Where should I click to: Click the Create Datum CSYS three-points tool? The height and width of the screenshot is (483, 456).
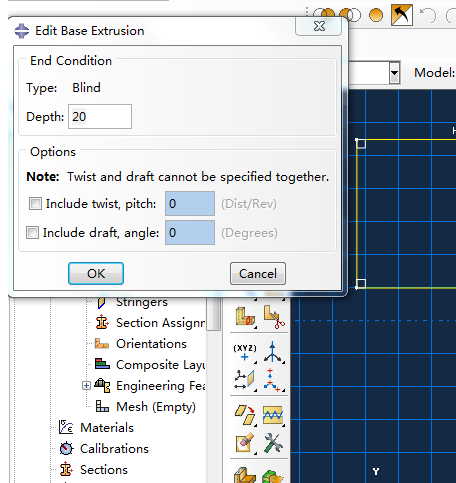coord(273,380)
